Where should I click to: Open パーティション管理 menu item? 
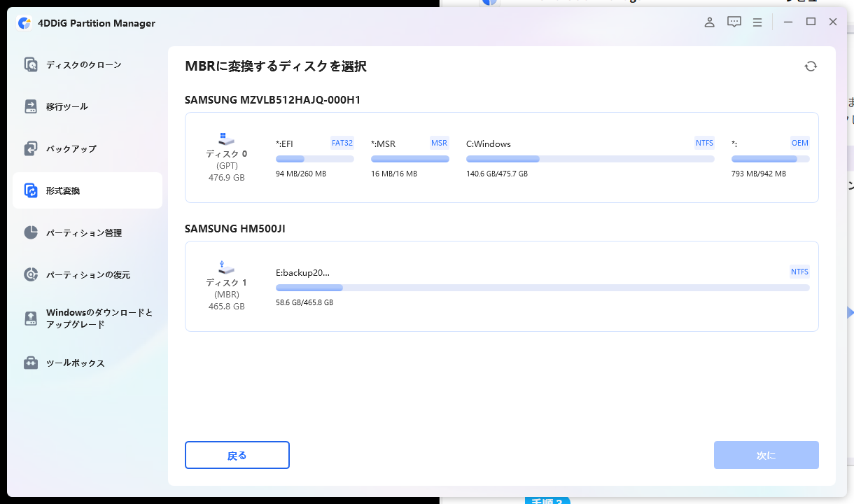[x=87, y=232]
